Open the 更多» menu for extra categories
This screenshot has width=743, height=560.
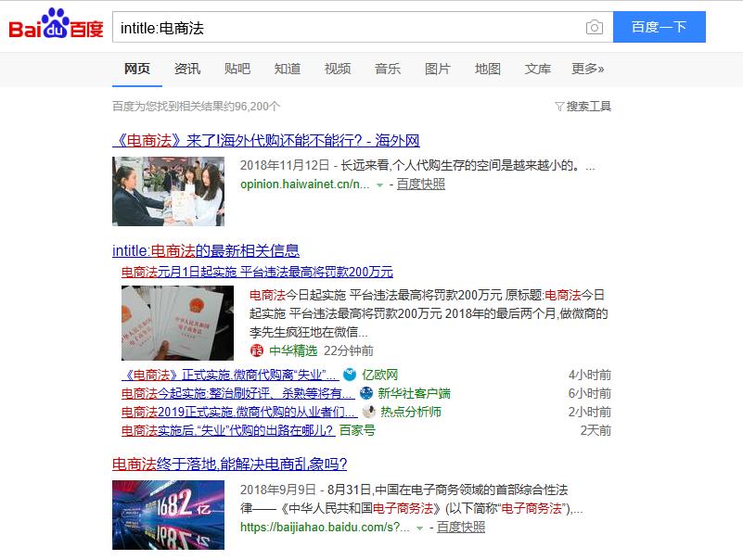pos(586,68)
